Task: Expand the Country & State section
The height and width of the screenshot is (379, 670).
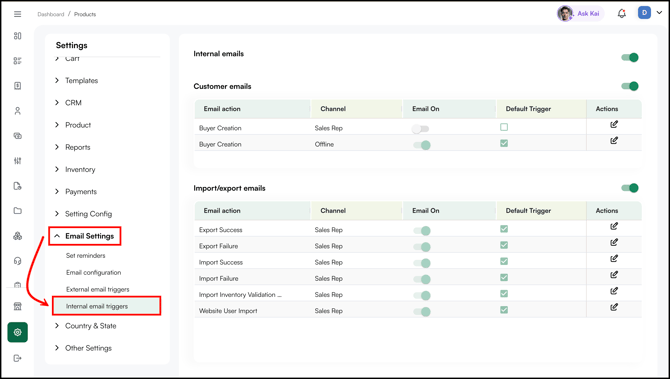Action: pyautogui.click(x=85, y=326)
